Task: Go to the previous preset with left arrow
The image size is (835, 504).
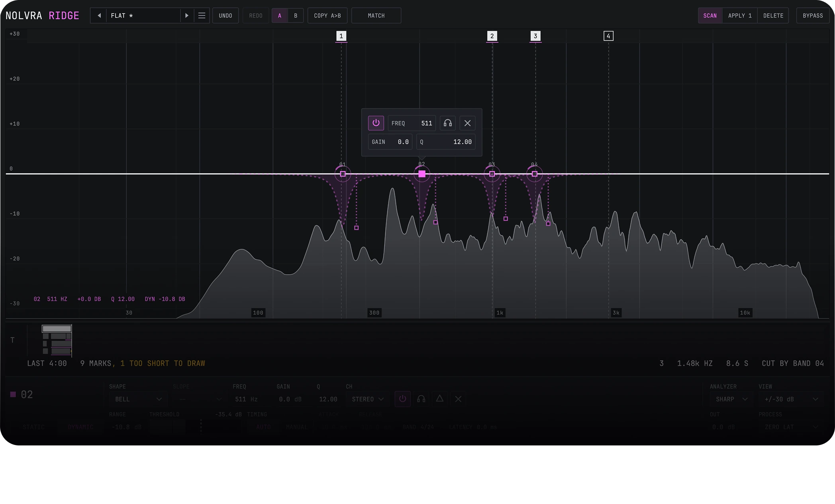Action: [99, 16]
